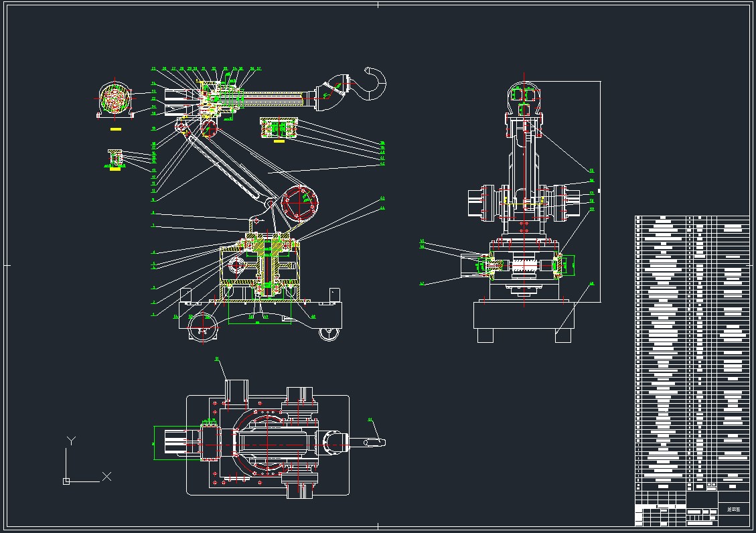Viewport: 756px width, 533px height.
Task: Select the left support foot in the front view
Action: [485, 335]
